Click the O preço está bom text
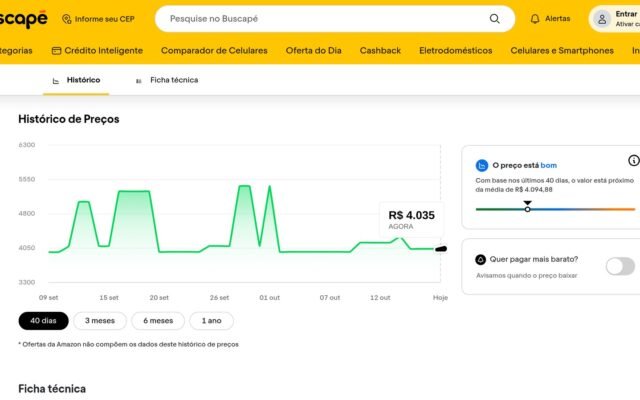This screenshot has height=400, width=640. click(x=524, y=165)
